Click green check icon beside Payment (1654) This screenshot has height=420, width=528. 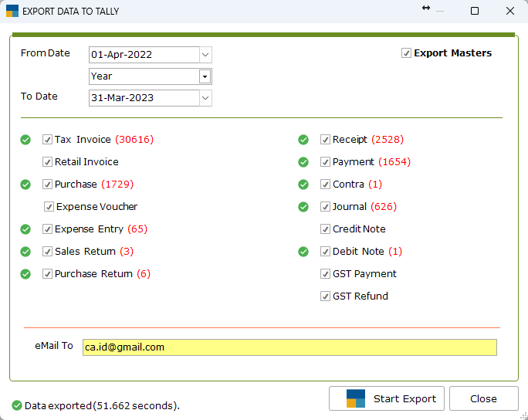coord(303,162)
